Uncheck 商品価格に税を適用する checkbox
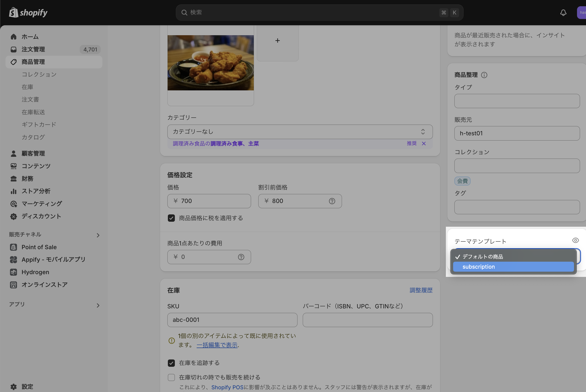586x392 pixels. (x=171, y=218)
